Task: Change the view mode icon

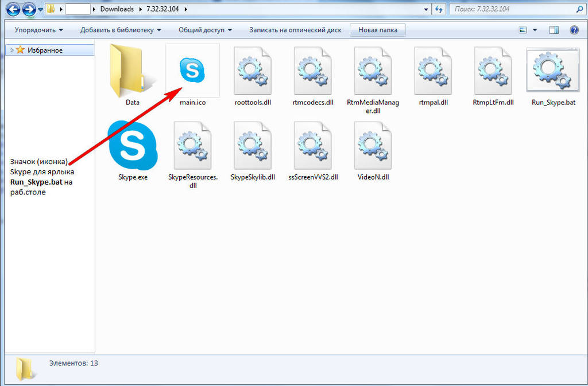Action: [x=523, y=30]
